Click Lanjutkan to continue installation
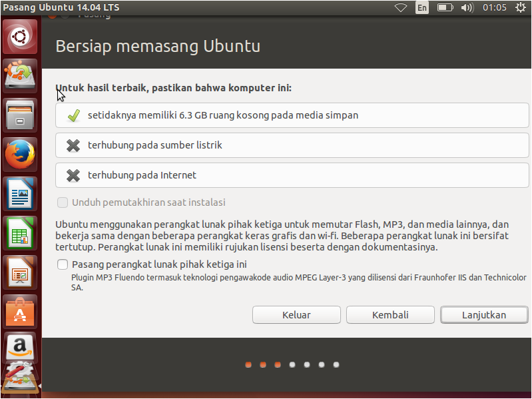Image resolution: width=532 pixels, height=399 pixels. pyautogui.click(x=484, y=315)
